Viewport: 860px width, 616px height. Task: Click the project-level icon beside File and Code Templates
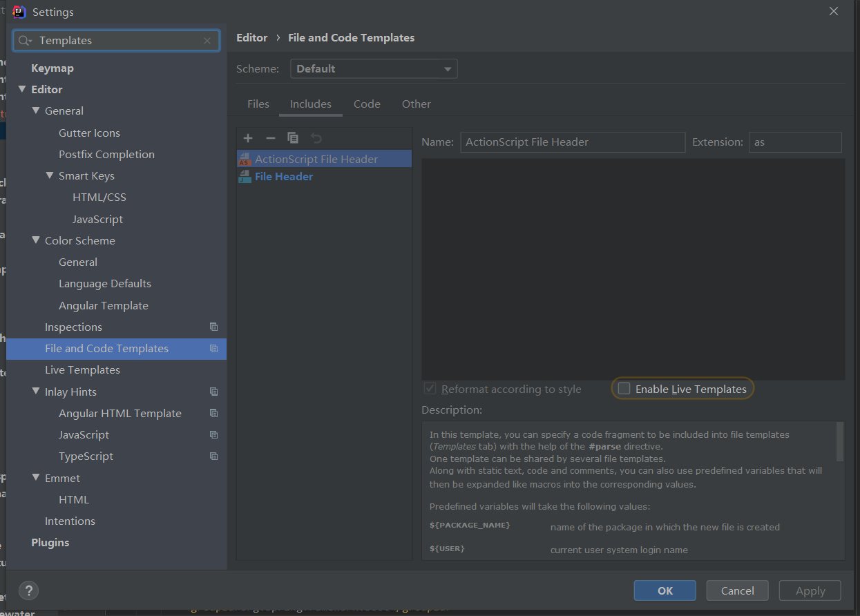pyautogui.click(x=213, y=349)
